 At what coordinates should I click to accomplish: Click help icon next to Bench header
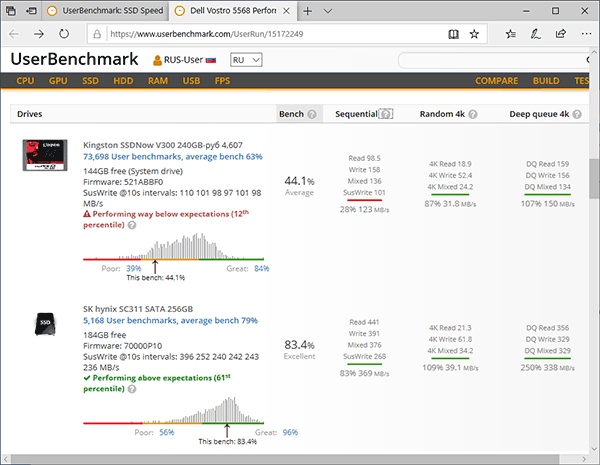(312, 114)
